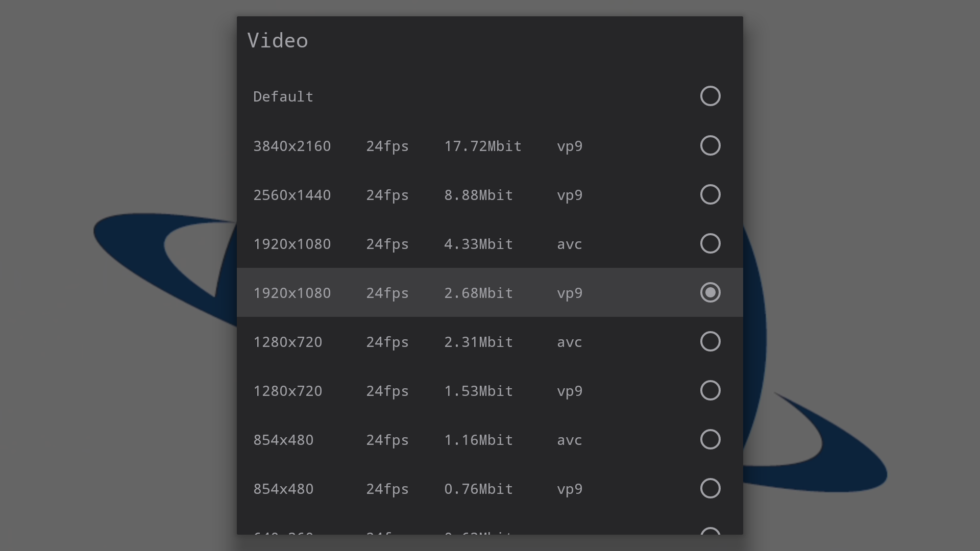The height and width of the screenshot is (551, 980).
Task: Select the 3840x2160 vp9 radio button
Action: (710, 145)
